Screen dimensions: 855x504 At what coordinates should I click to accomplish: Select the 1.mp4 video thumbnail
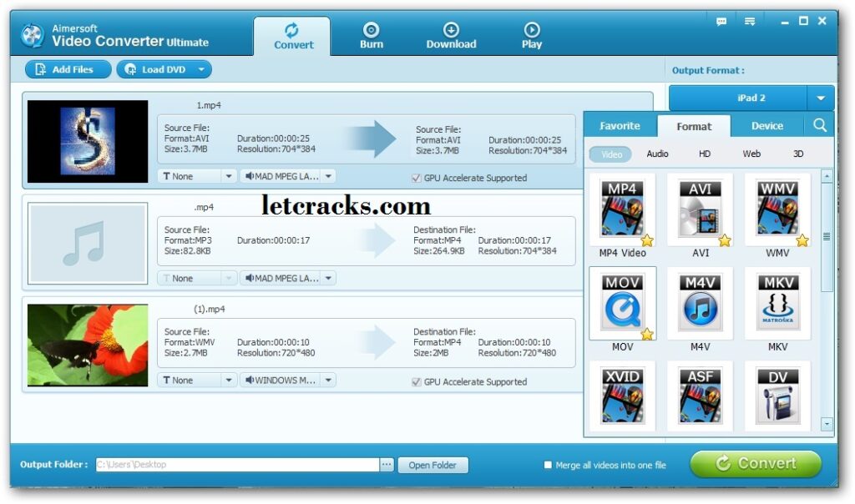point(87,141)
